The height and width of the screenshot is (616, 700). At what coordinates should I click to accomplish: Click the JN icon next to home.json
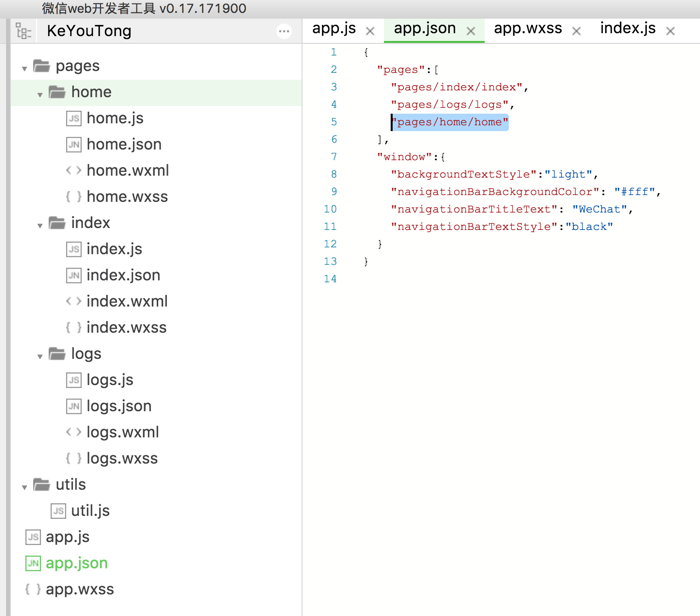(x=73, y=144)
